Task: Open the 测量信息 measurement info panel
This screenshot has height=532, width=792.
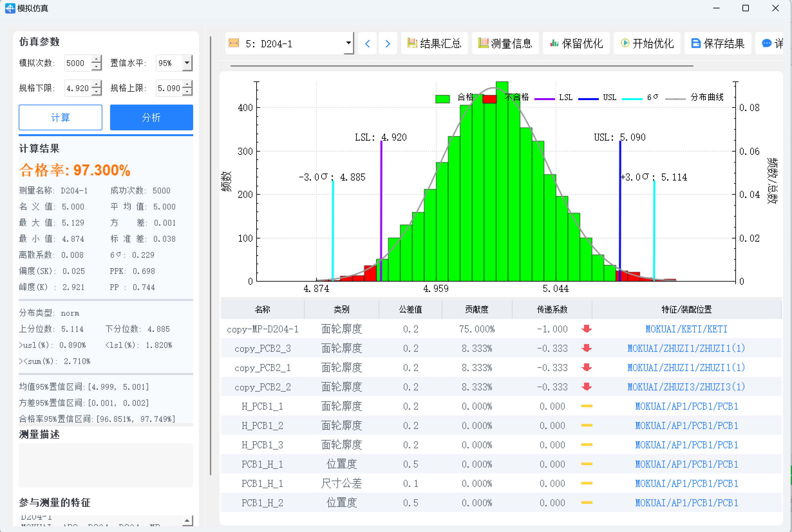Action: pyautogui.click(x=505, y=43)
